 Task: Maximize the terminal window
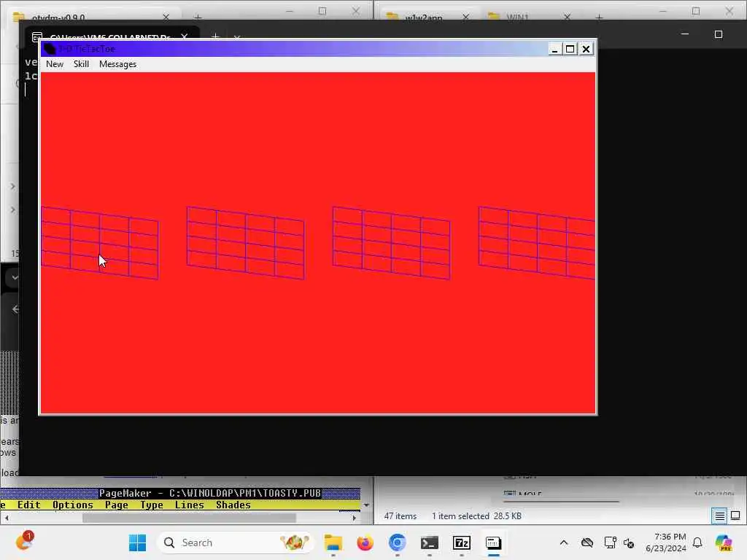pos(719,34)
